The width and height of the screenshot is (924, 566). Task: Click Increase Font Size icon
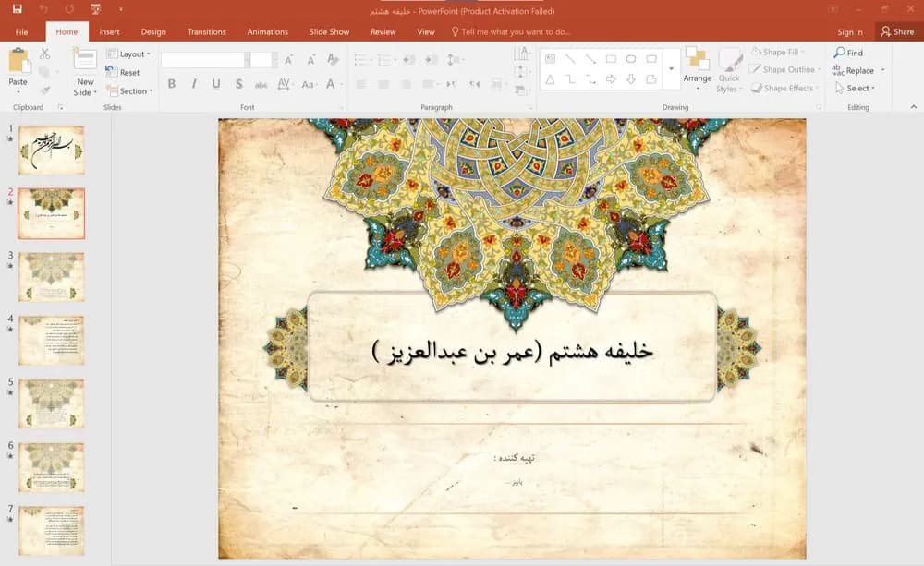[x=288, y=59]
